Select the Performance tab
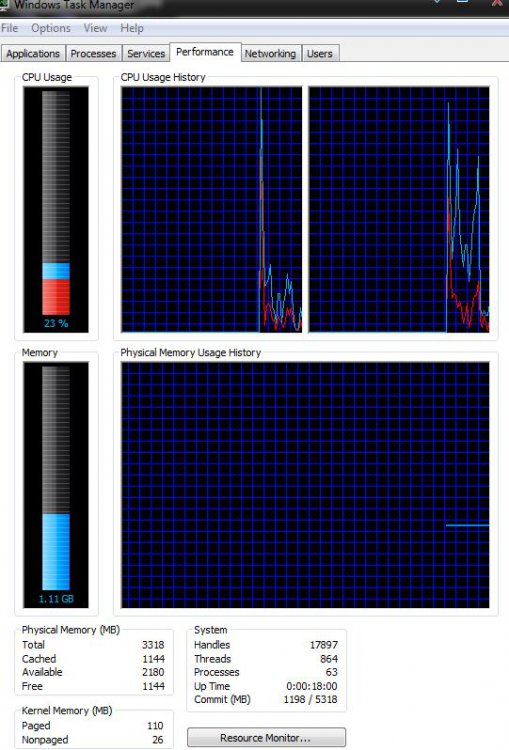 (x=205, y=52)
